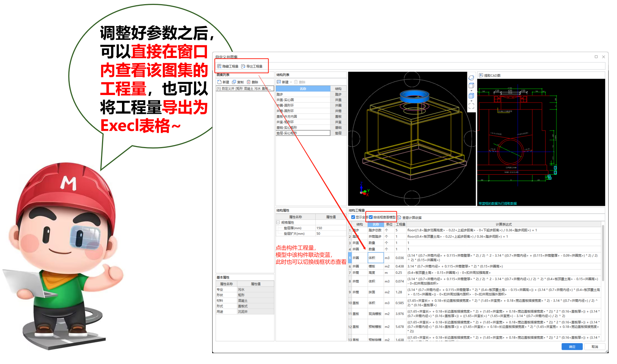Click the fit-to-window frame icon
Screen dimensions: 617x364
[471, 106]
